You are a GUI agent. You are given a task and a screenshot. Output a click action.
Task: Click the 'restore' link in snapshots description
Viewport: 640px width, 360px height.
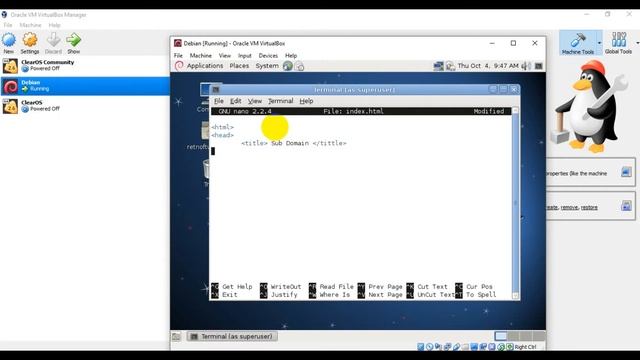[589, 207]
